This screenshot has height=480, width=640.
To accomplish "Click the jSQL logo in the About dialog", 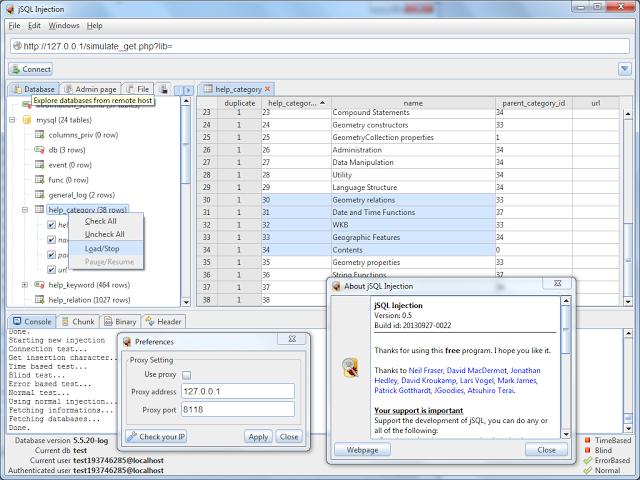I will pos(350,366).
